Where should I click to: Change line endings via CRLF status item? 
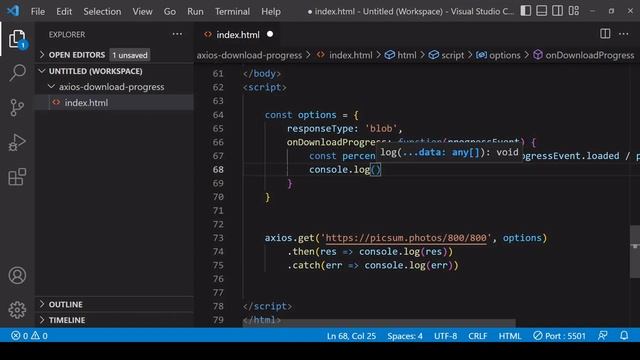pos(478,336)
